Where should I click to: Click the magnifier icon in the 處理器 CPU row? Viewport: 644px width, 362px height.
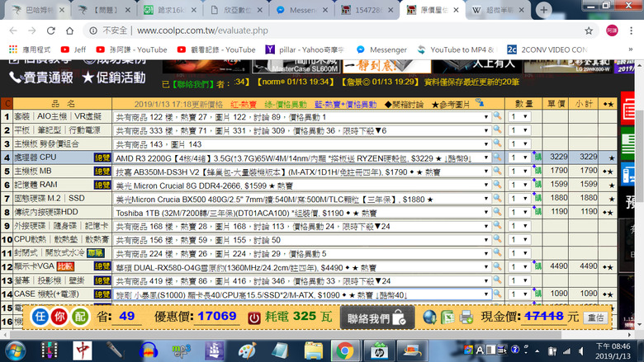(497, 157)
